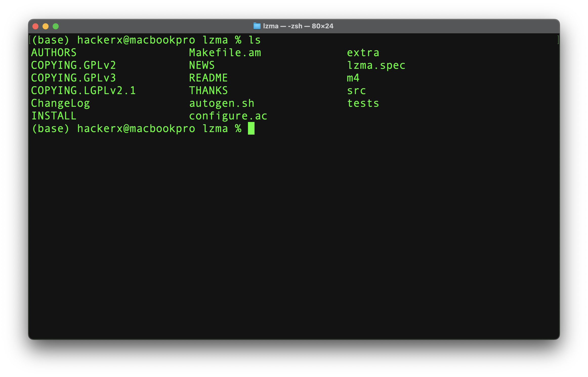Click the m4 directory name
This screenshot has width=588, height=377.
coord(353,78)
